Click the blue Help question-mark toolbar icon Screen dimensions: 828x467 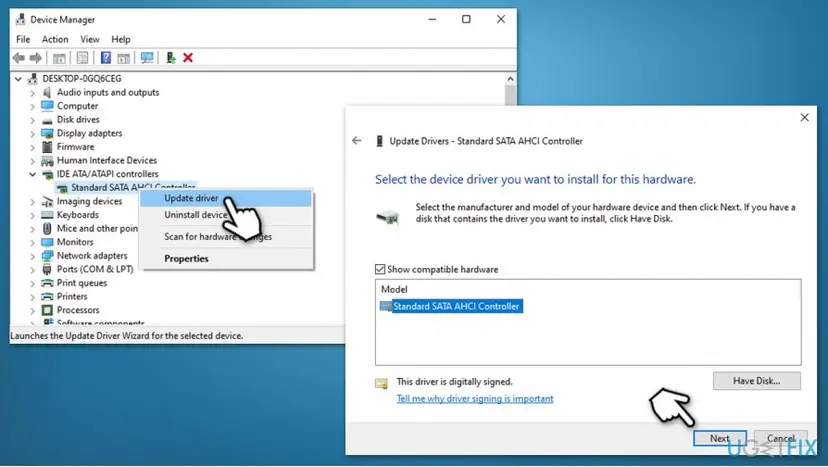106,58
